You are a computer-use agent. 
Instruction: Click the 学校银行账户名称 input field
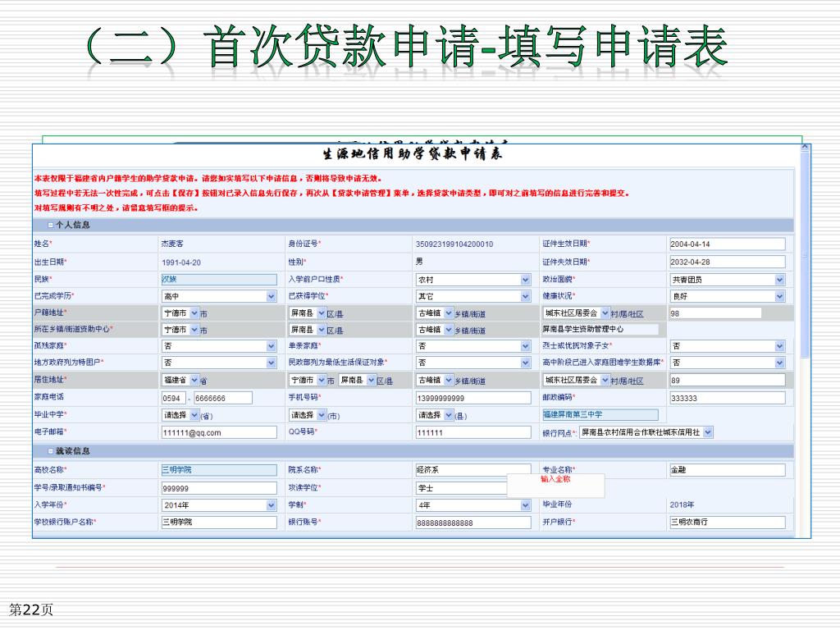click(219, 523)
